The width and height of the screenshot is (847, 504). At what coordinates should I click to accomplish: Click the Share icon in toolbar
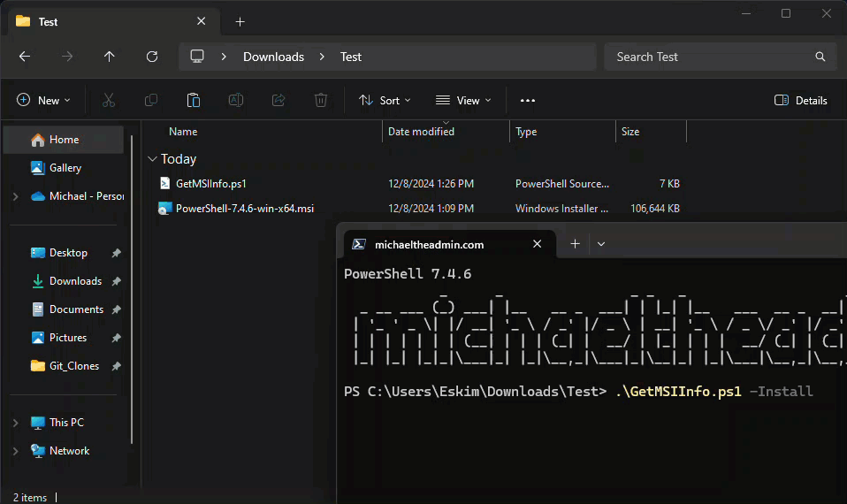(279, 101)
